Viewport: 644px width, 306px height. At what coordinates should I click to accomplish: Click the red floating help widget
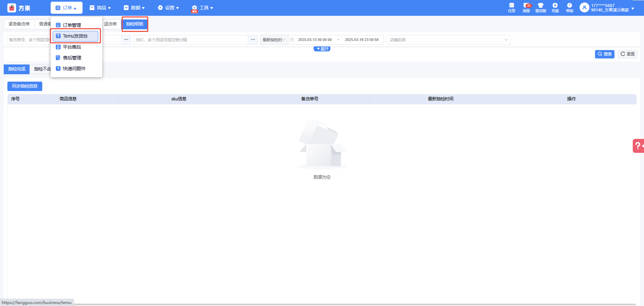(638, 146)
